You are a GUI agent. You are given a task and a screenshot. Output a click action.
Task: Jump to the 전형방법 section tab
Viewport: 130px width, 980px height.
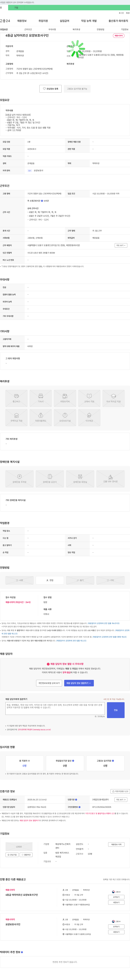[x=100, y=29]
